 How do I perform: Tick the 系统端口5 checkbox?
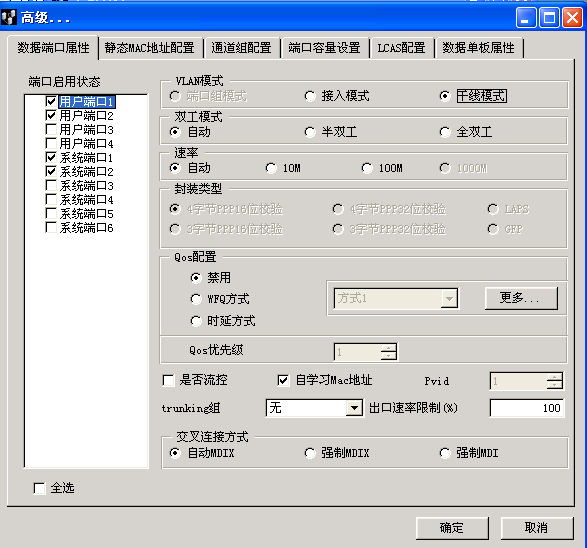(51, 214)
